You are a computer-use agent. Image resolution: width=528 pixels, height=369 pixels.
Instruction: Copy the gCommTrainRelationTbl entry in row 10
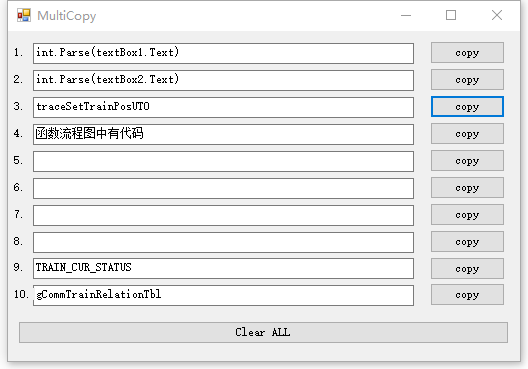tap(467, 295)
